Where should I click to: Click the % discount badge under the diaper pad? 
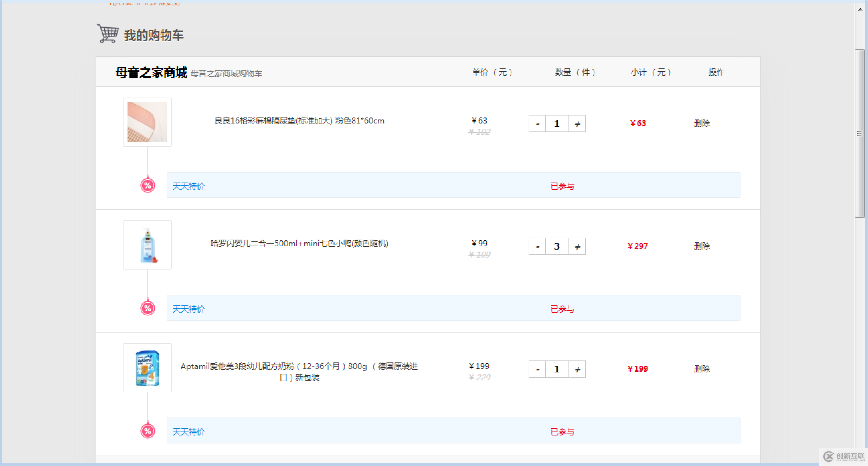(x=147, y=185)
